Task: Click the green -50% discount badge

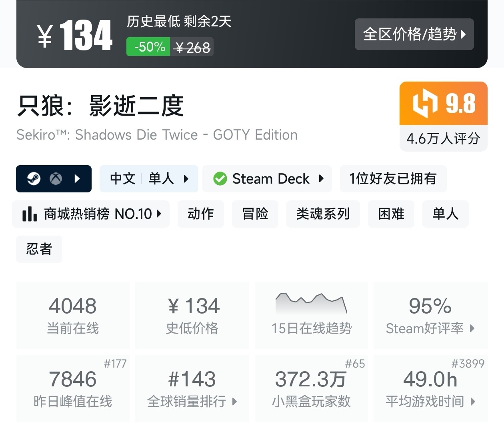Action: coord(148,47)
